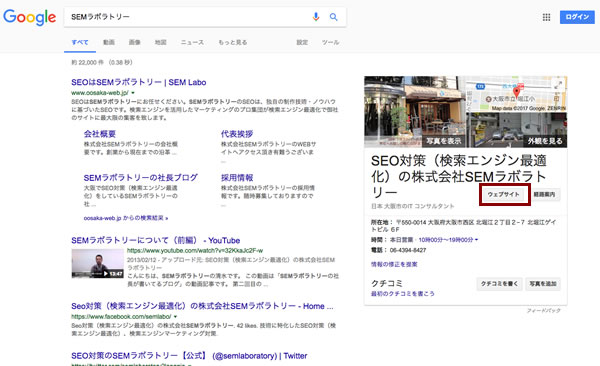
Task: Switch to the 画像 tab
Action: pyautogui.click(x=134, y=42)
